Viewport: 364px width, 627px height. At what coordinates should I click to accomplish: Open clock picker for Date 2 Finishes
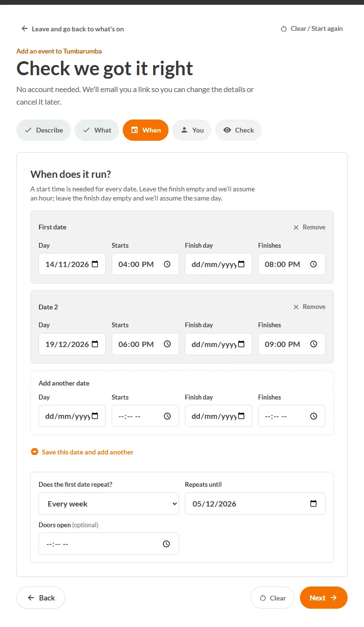[x=313, y=344]
